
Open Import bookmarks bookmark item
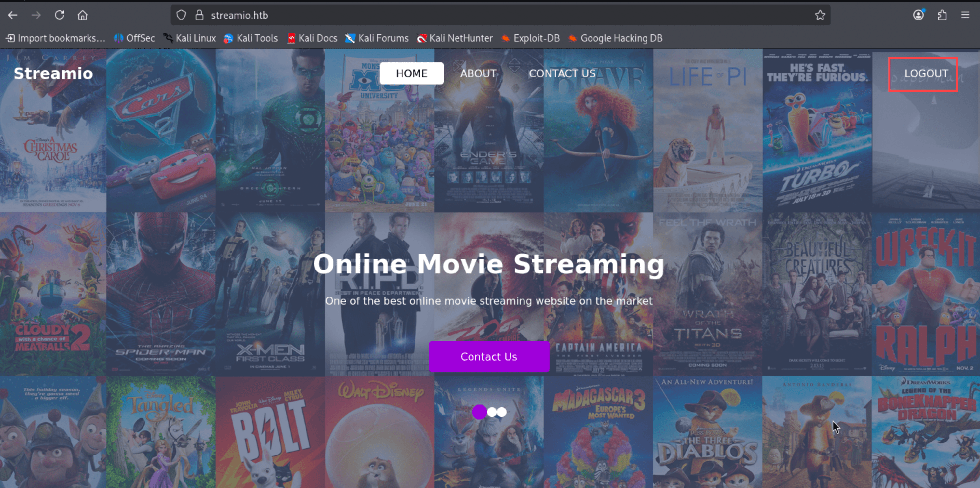click(x=56, y=38)
